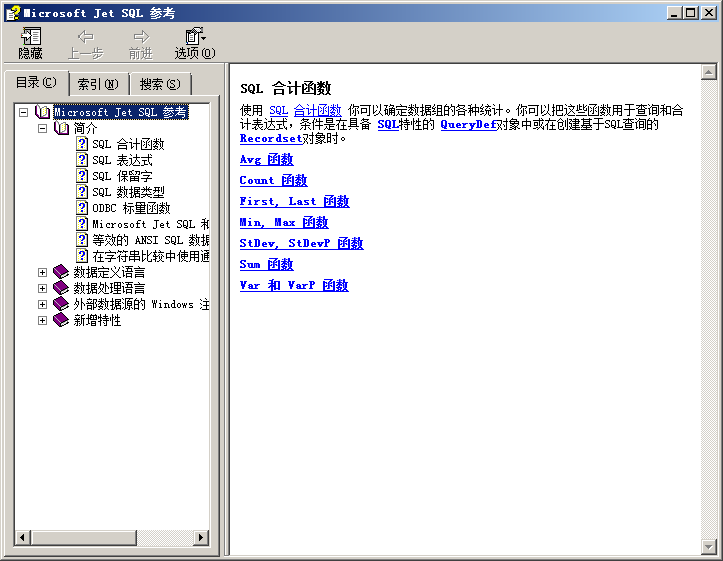Switch to the 搜索 (S) tab

coord(160,84)
